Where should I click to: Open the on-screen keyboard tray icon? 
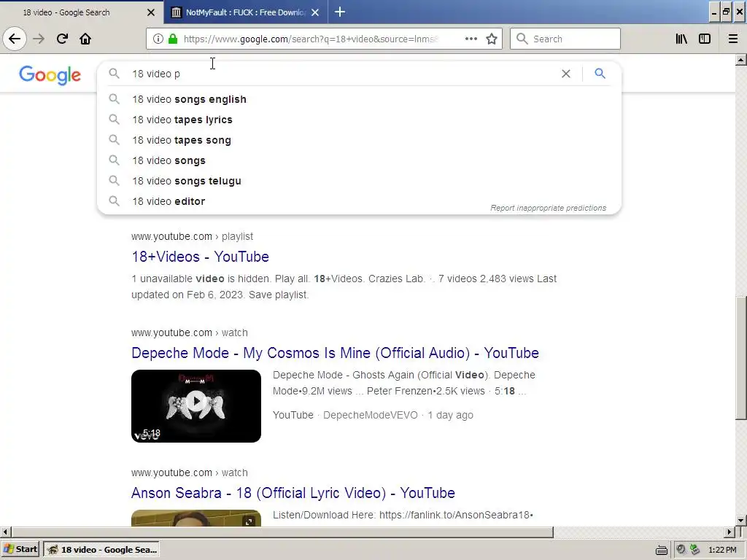(661, 551)
